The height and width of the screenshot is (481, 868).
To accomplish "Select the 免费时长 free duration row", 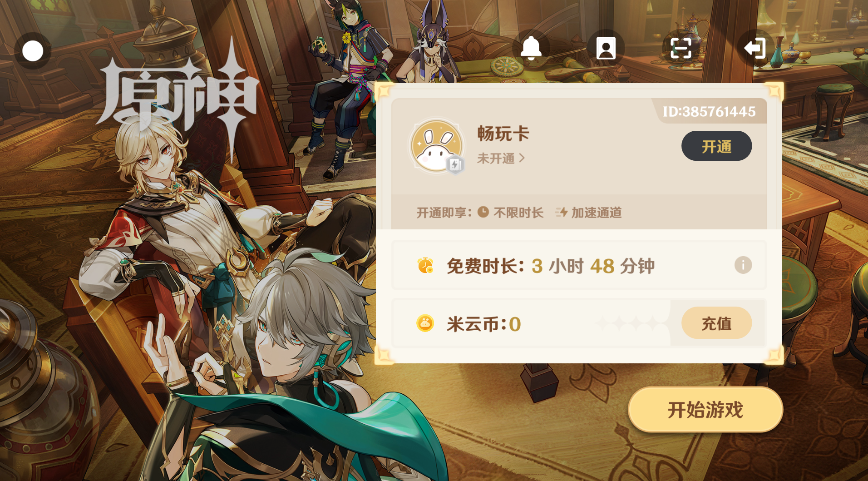I will tap(579, 266).
